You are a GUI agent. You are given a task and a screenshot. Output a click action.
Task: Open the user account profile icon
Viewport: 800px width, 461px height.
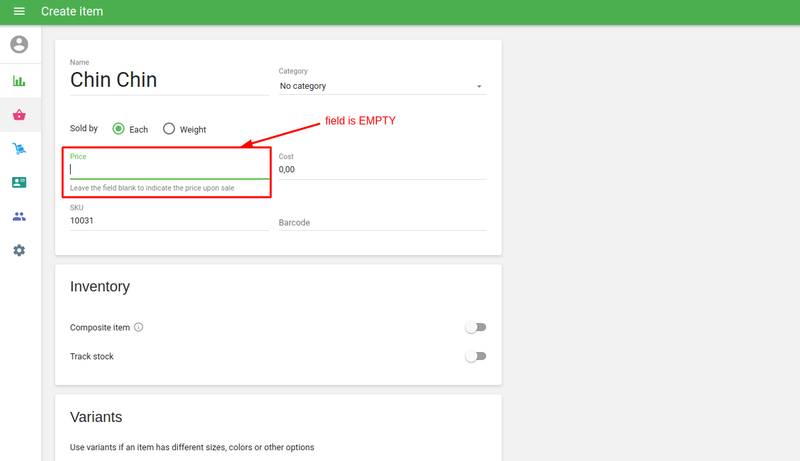point(19,45)
